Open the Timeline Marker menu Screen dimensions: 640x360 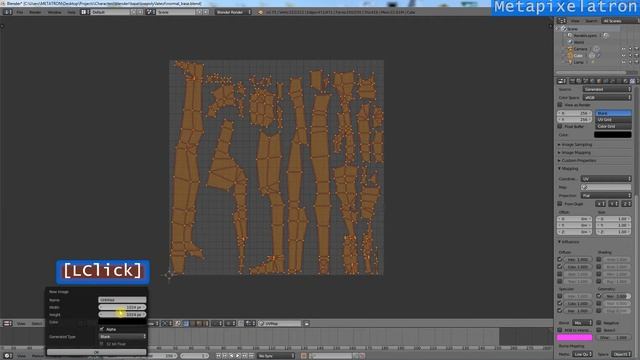click(38, 356)
